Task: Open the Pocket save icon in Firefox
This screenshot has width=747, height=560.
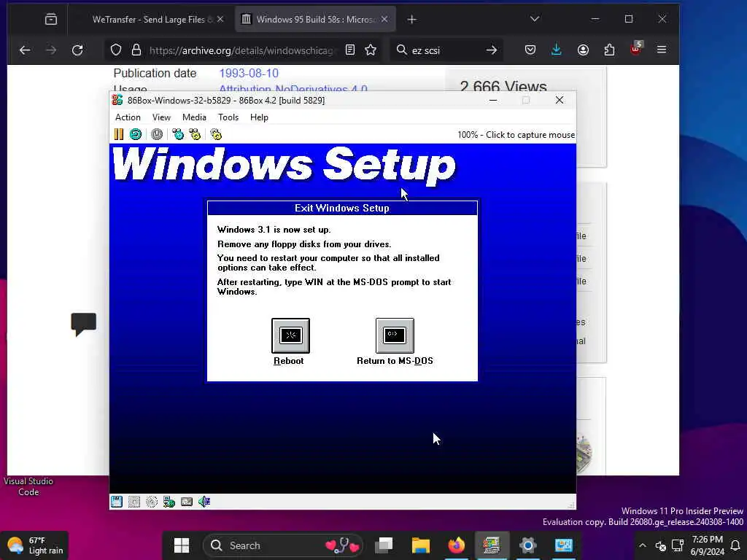Action: click(530, 50)
